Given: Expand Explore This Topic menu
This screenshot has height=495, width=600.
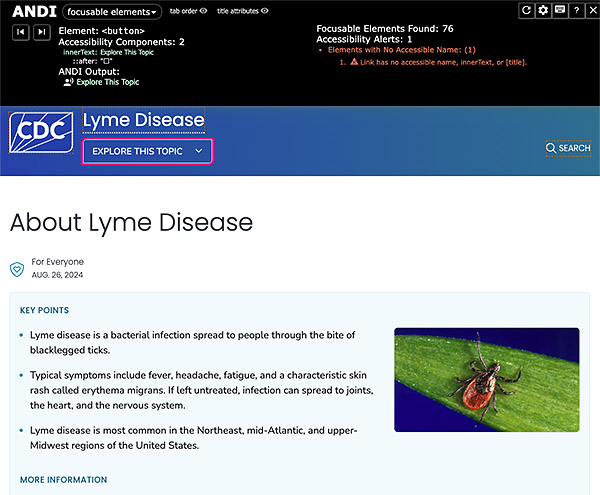Looking at the screenshot, I should coord(147,151).
